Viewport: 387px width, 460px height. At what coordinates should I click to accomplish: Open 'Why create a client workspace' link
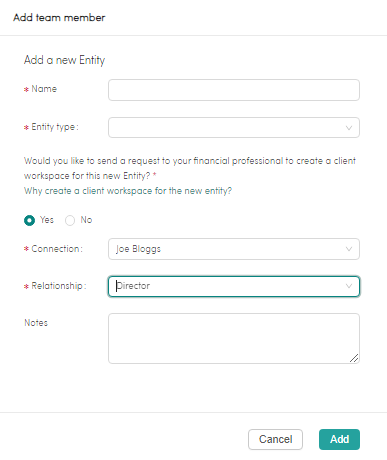point(128,191)
